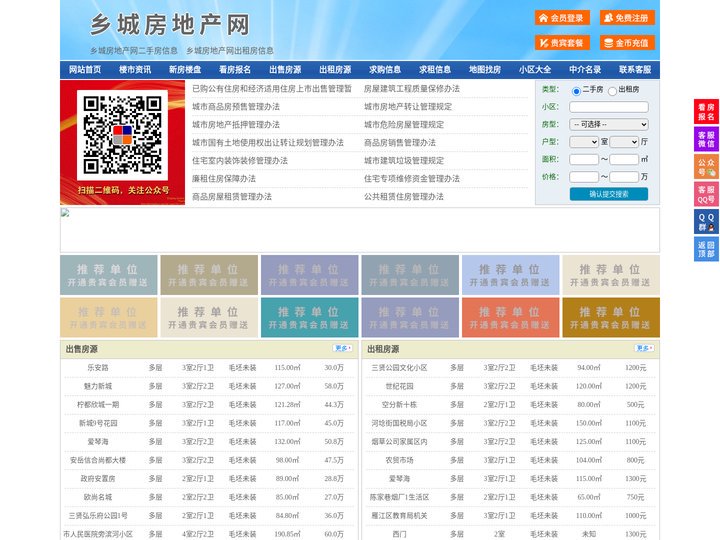Open 联系客服 navigation item

pos(635,70)
